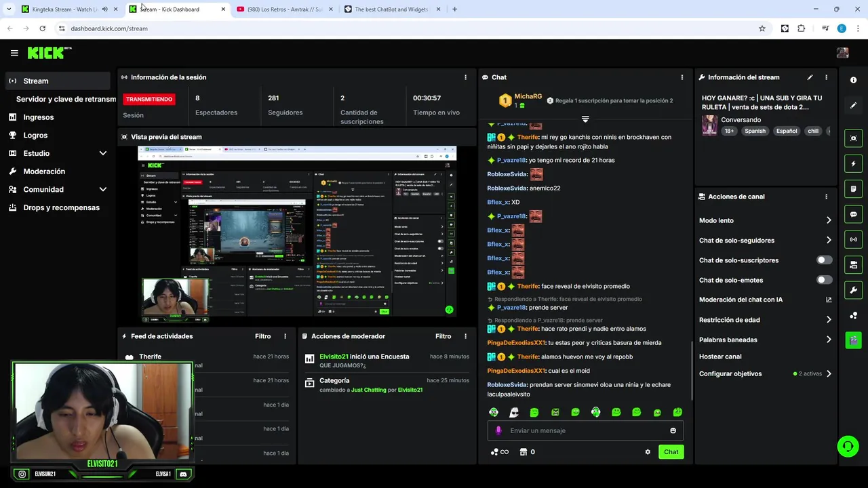Click the chat scrollbar
This screenshot has width=868, height=488.
pyautogui.click(x=691, y=369)
